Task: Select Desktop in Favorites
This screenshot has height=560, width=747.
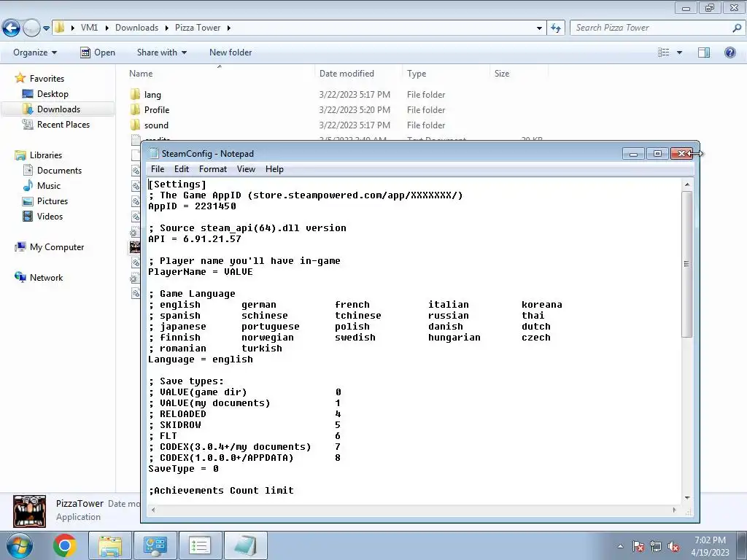Action: [x=53, y=94]
